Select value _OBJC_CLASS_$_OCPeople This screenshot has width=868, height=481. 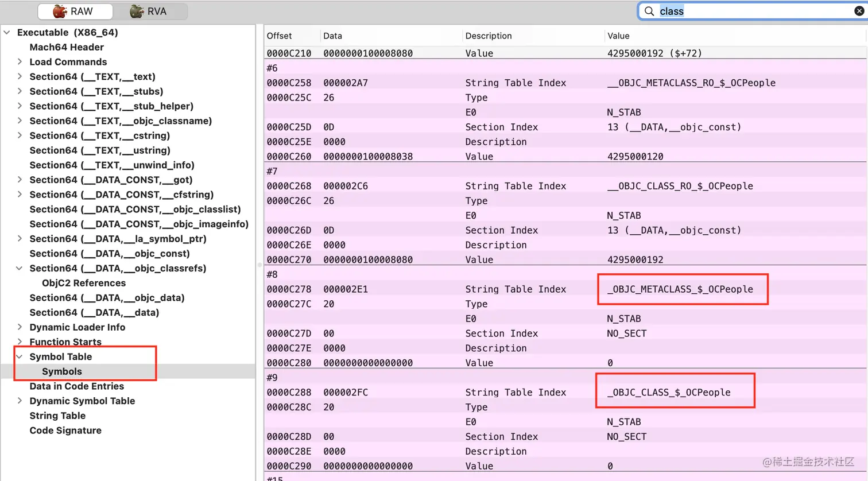(x=669, y=393)
